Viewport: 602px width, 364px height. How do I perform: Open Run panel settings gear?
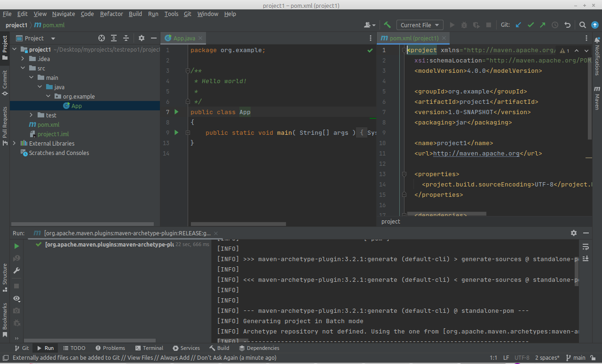tap(573, 233)
